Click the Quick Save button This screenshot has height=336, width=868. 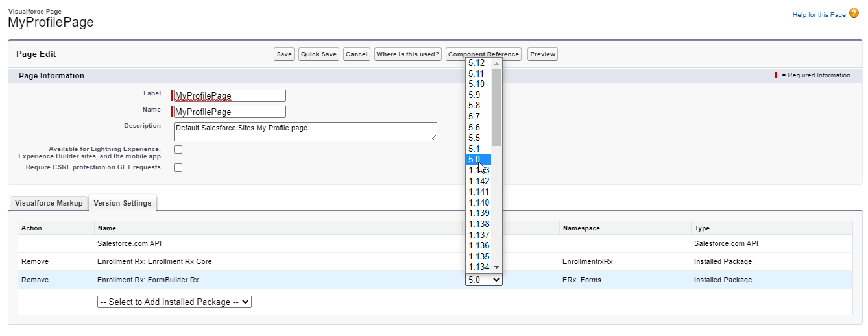coord(319,54)
